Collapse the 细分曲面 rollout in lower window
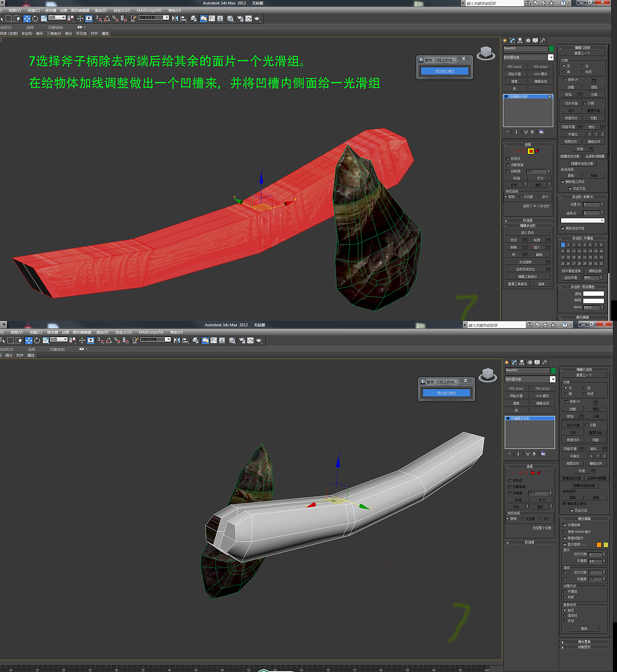617x672 pixels. tap(584, 518)
